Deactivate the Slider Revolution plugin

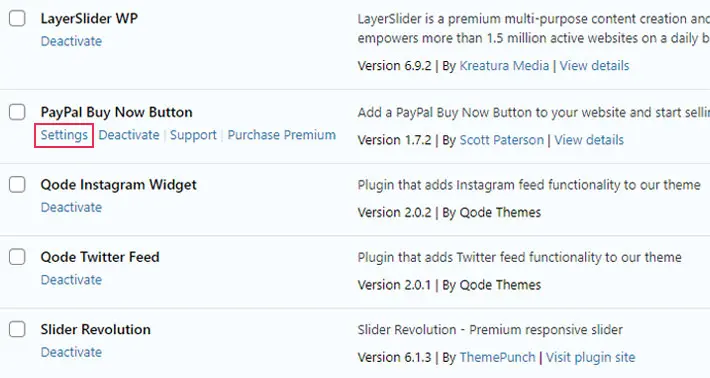click(71, 352)
